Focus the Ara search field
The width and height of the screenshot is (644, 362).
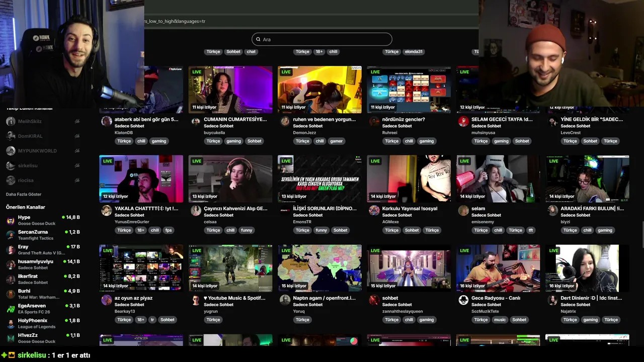tap(322, 39)
